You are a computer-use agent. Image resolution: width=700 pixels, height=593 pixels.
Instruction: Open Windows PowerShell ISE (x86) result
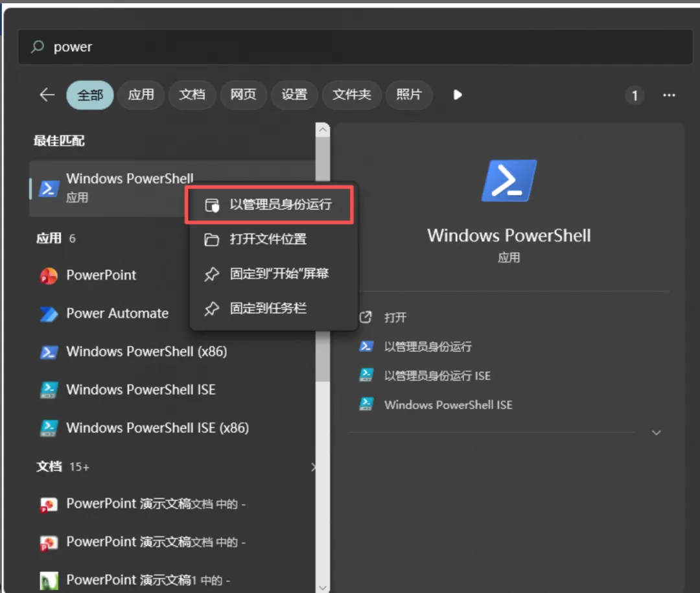pyautogui.click(x=157, y=428)
